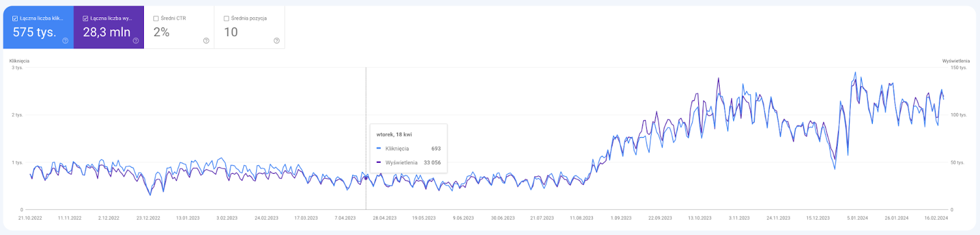Click the '150 tys.' right axis label
The width and height of the screenshot is (980, 235).
tap(959, 67)
